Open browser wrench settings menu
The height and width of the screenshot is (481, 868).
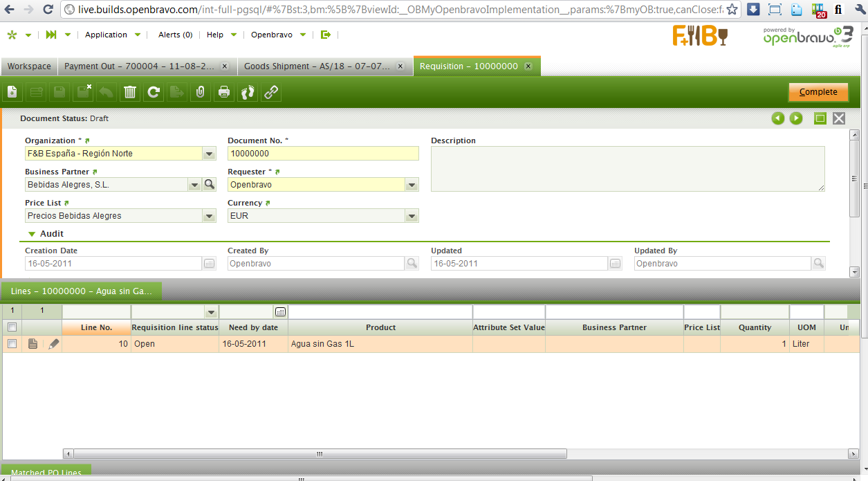click(x=860, y=10)
